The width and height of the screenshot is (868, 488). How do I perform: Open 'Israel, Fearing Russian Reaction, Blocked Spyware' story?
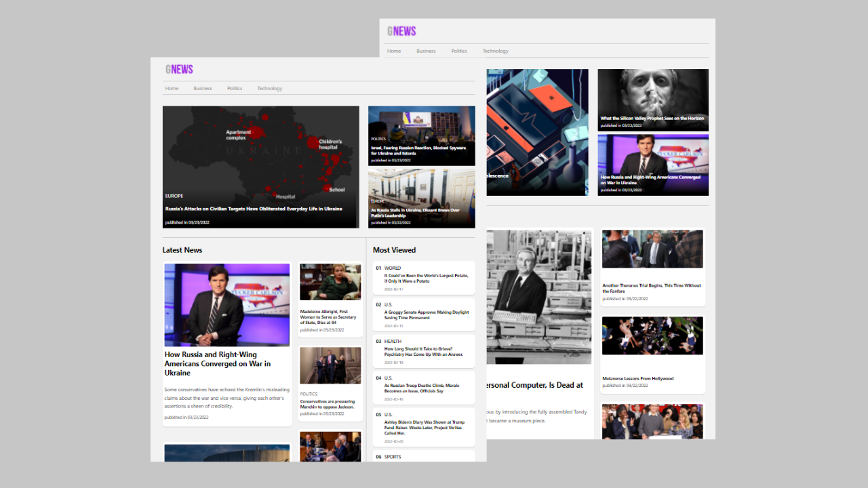click(418, 150)
